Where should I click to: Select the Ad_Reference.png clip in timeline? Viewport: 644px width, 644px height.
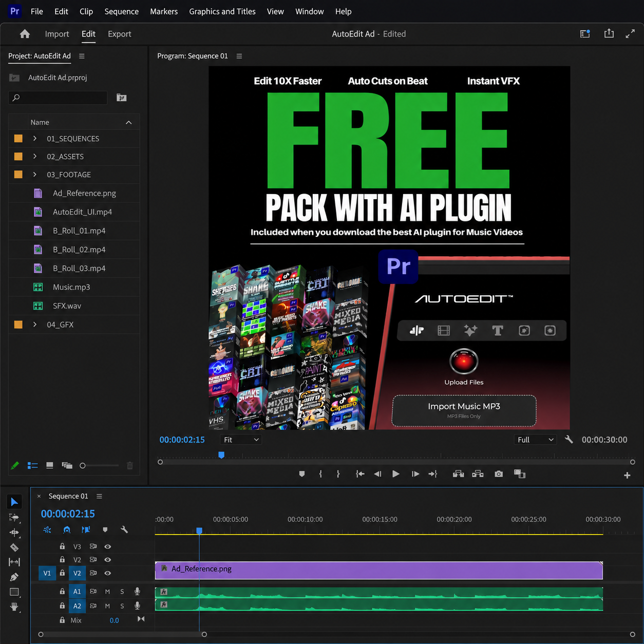379,570
